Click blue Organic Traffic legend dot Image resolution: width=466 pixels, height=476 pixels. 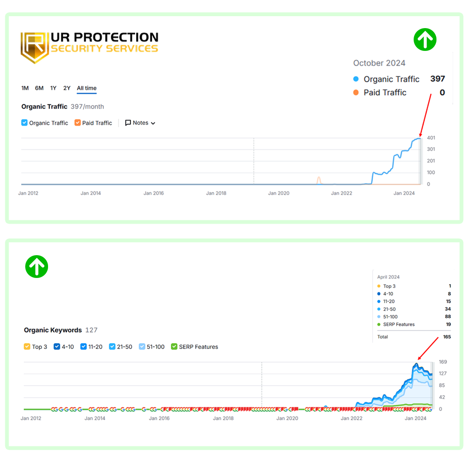click(x=356, y=79)
